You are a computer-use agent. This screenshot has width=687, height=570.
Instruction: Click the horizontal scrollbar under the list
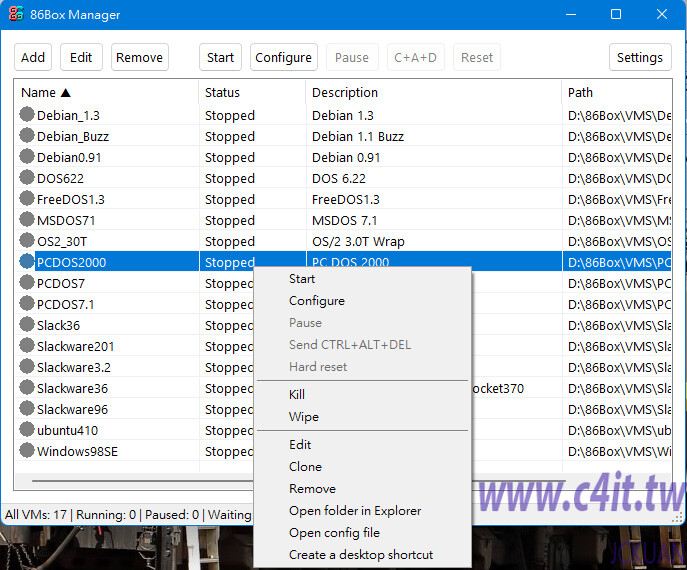pos(142,481)
